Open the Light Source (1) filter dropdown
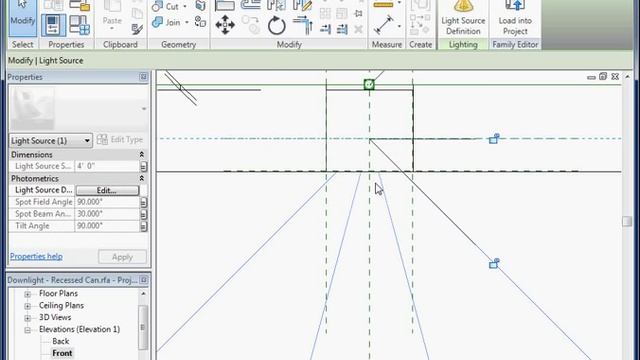 coord(51,141)
